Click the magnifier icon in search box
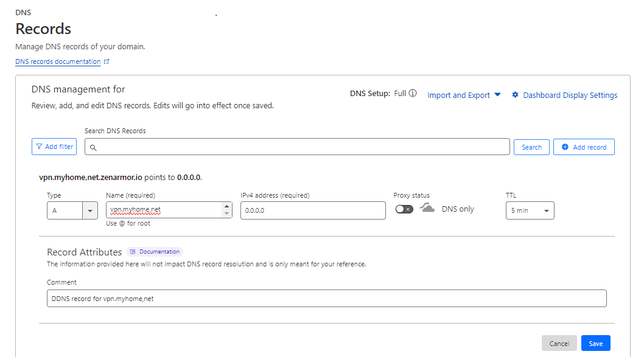The image size is (644, 357). (94, 147)
